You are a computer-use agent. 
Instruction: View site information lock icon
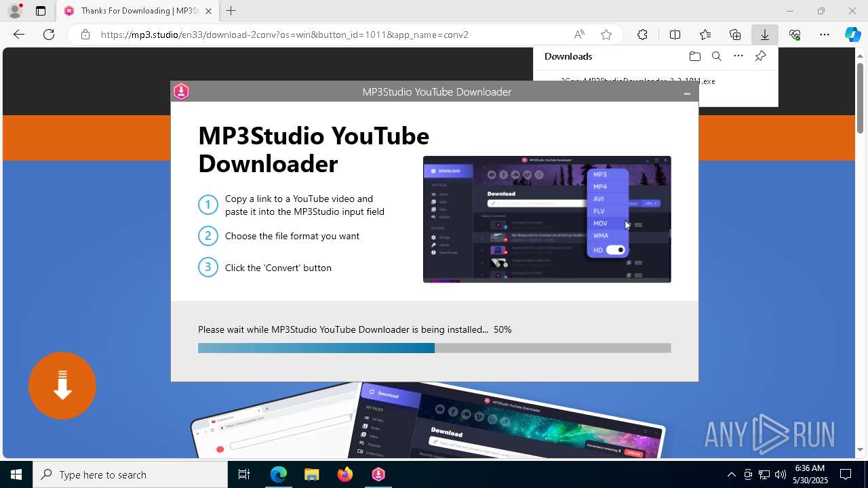point(85,35)
